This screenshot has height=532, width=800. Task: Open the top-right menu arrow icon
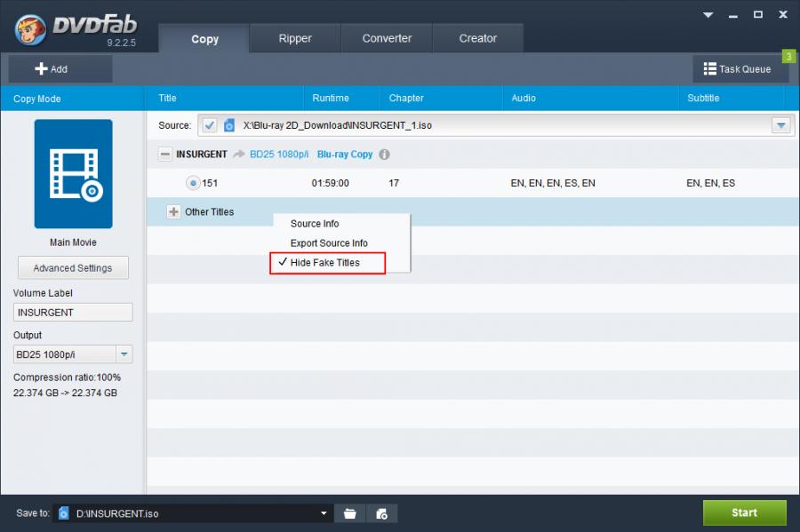point(708,15)
